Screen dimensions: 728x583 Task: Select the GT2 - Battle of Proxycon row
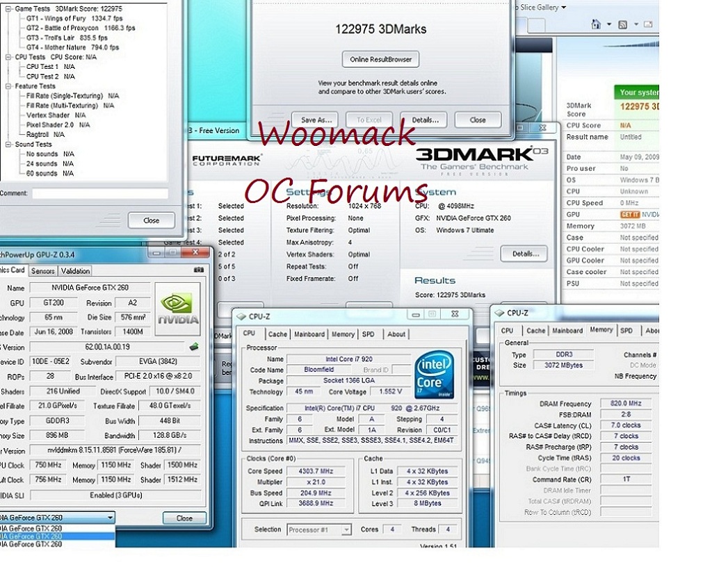tap(81, 28)
